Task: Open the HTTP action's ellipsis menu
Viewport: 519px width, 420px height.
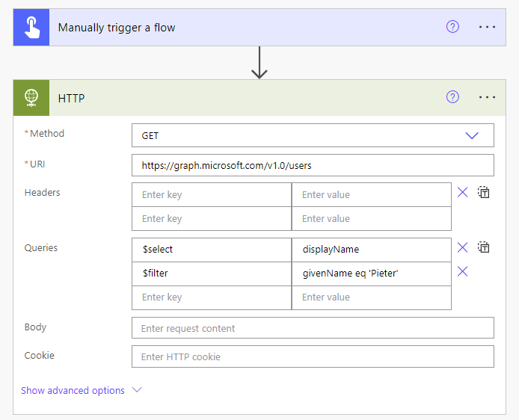Action: point(487,97)
